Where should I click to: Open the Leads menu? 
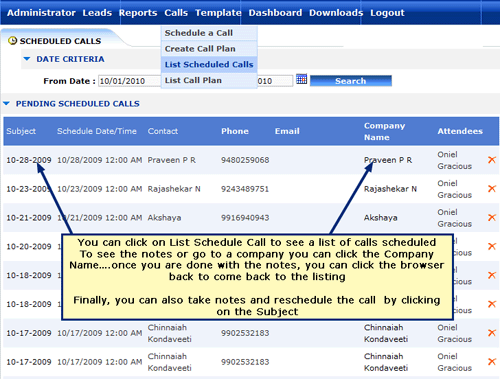tap(97, 13)
